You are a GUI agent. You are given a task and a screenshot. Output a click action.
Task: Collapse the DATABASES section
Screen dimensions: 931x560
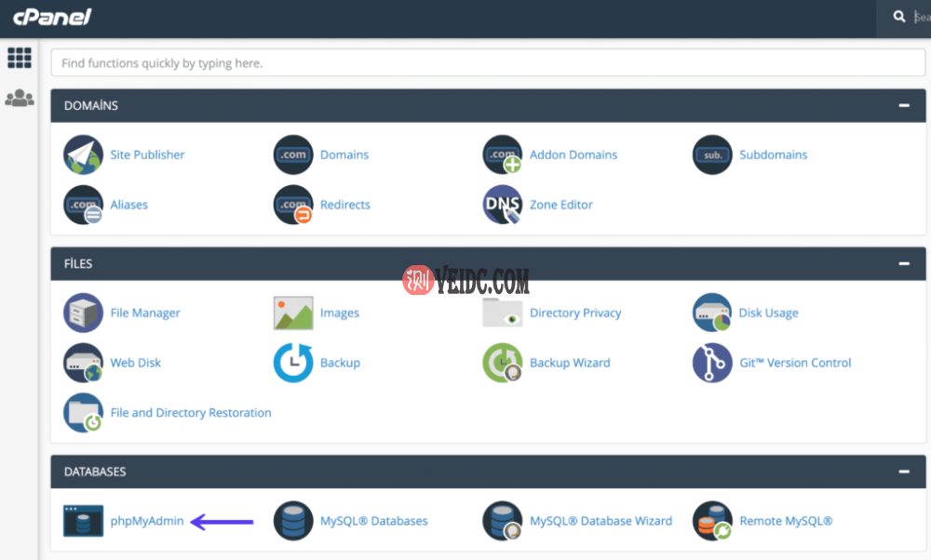(901, 472)
